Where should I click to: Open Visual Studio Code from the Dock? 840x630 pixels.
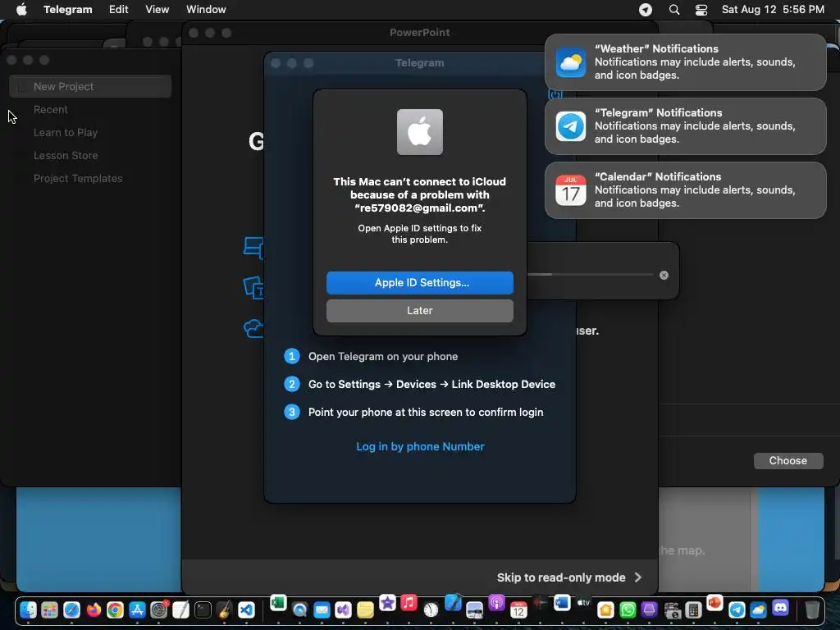tap(246, 609)
